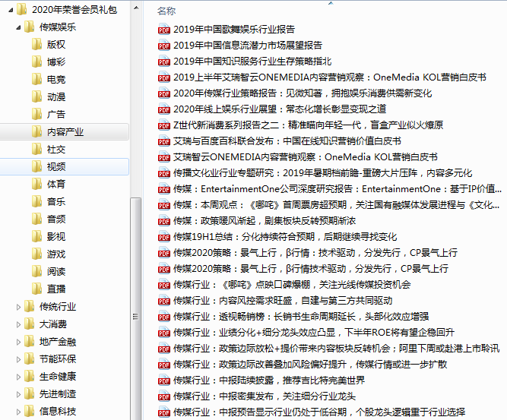507x420 pixels.
Task: Click the 音频 folder icon
Action: [x=36, y=219]
